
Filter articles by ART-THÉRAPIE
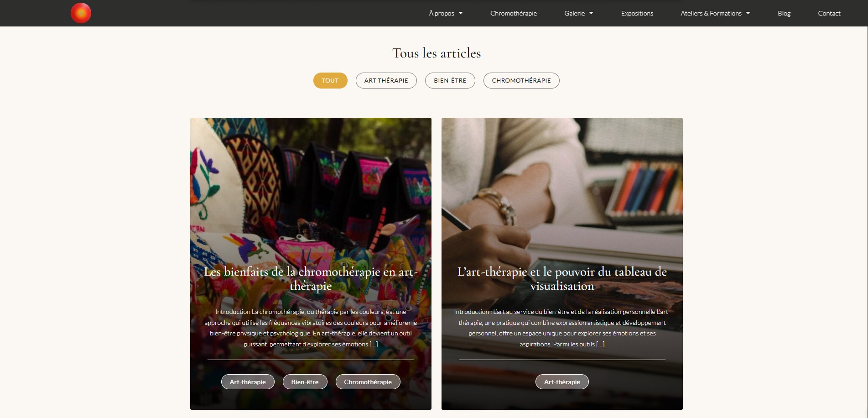(x=386, y=80)
